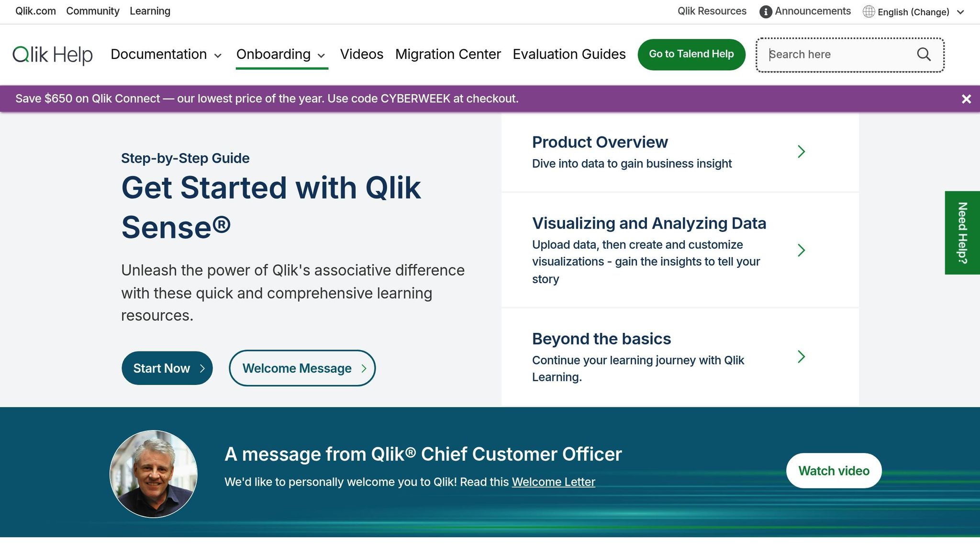The width and height of the screenshot is (980, 551).
Task: Click inside the Search here field
Action: click(837, 54)
